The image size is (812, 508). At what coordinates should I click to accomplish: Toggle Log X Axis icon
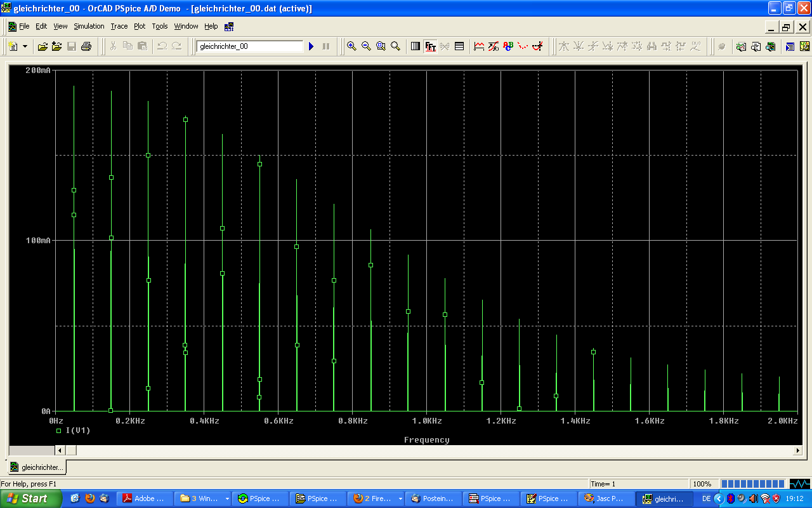coord(416,46)
